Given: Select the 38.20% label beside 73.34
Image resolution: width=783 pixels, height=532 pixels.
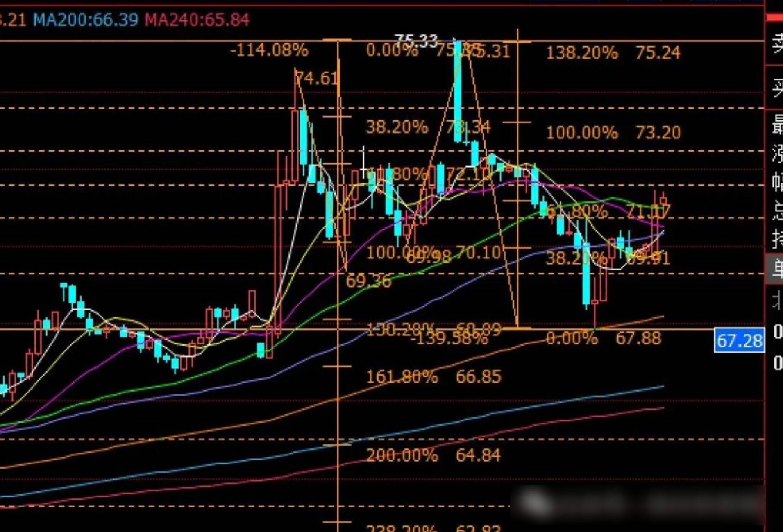Looking at the screenshot, I should click(397, 127).
